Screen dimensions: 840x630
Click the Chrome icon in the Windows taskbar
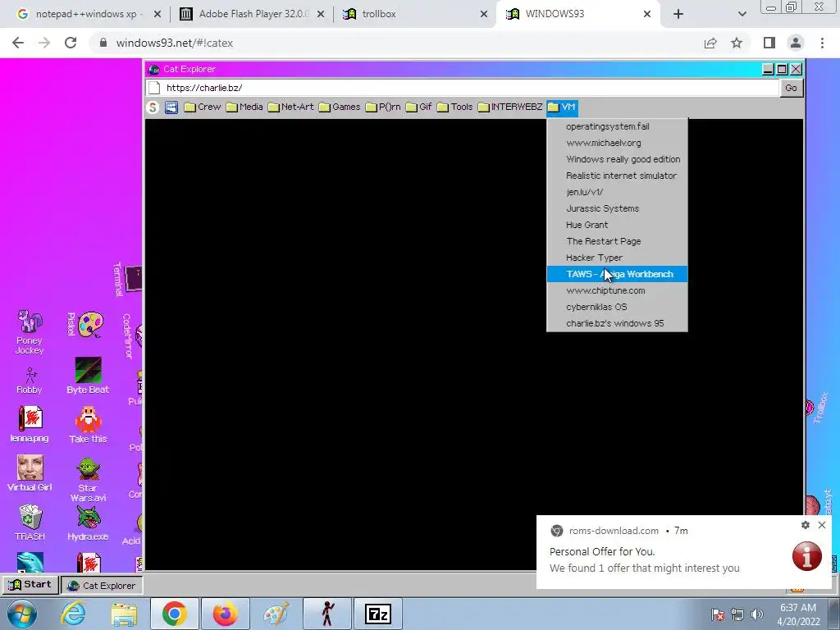click(x=174, y=614)
